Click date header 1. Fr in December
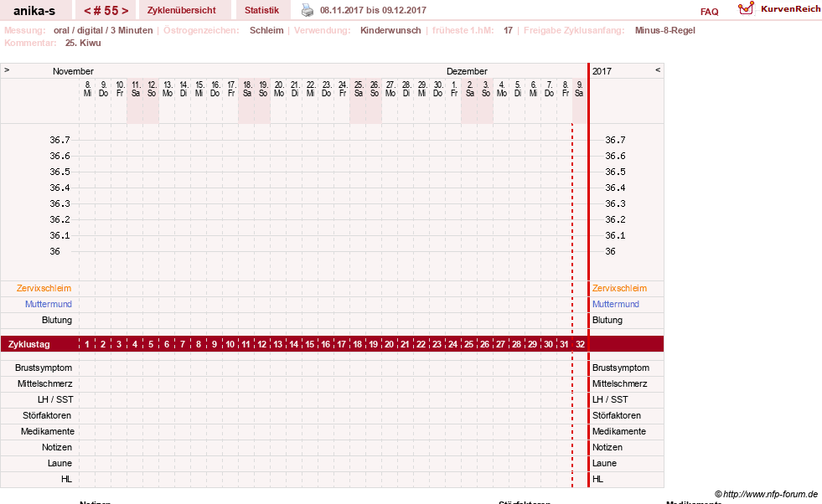The height and width of the screenshot is (504, 822). pyautogui.click(x=454, y=89)
